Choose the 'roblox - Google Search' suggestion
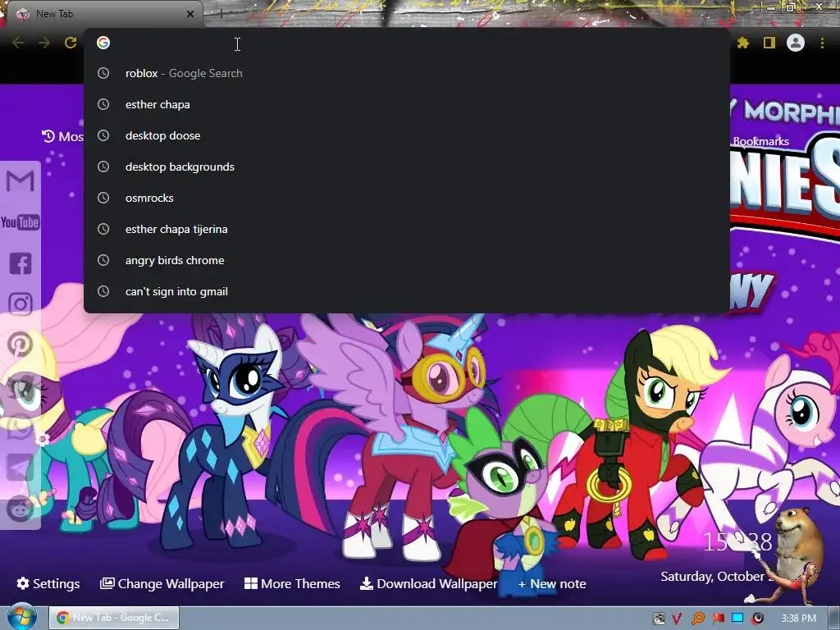Image resolution: width=840 pixels, height=630 pixels. pos(407,73)
